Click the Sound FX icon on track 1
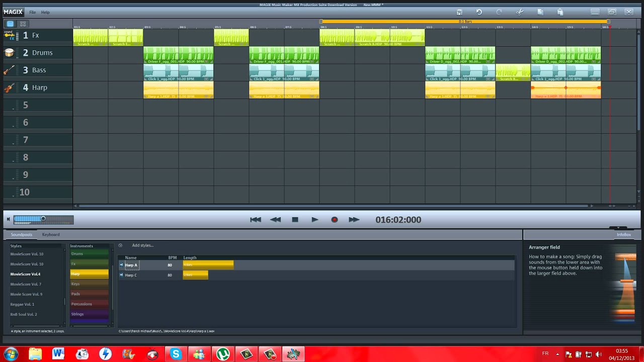644x362 pixels. click(x=10, y=35)
